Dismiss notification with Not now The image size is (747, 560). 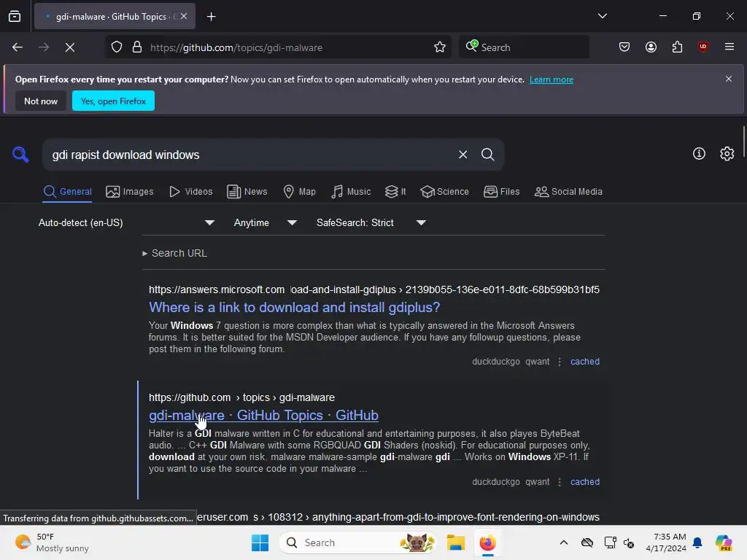click(41, 101)
